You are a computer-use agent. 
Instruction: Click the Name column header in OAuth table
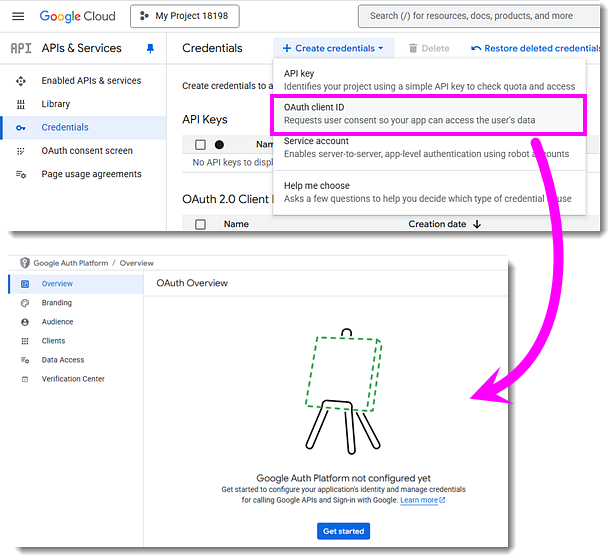click(236, 224)
